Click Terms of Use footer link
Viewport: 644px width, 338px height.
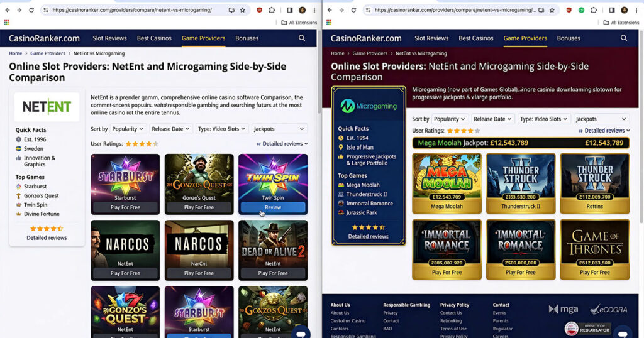453,329
